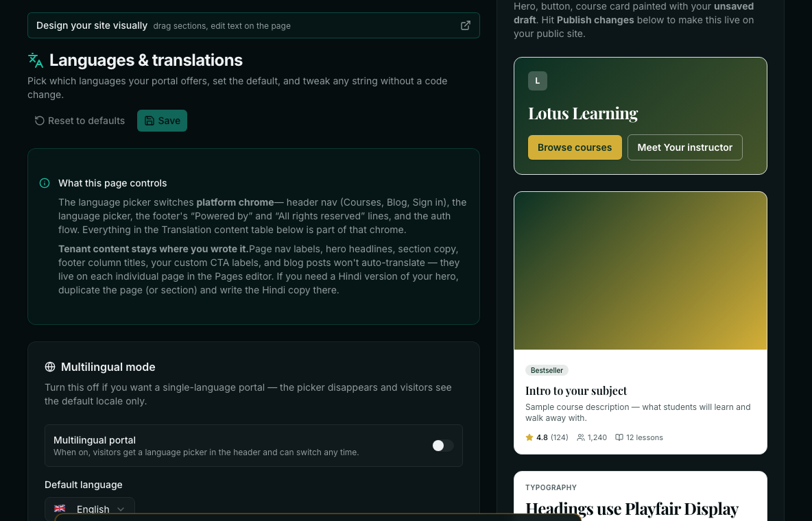Click the translate icon beside Languages heading
812x521 pixels.
[36, 60]
